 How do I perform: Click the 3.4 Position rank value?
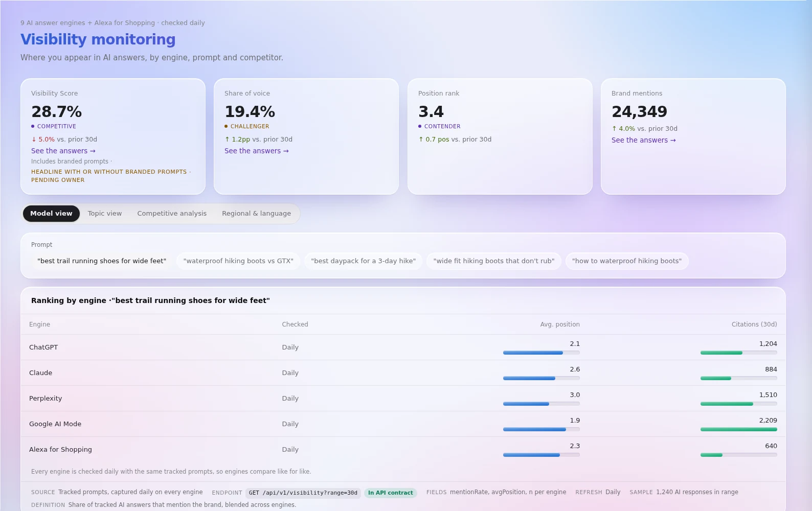coord(431,111)
